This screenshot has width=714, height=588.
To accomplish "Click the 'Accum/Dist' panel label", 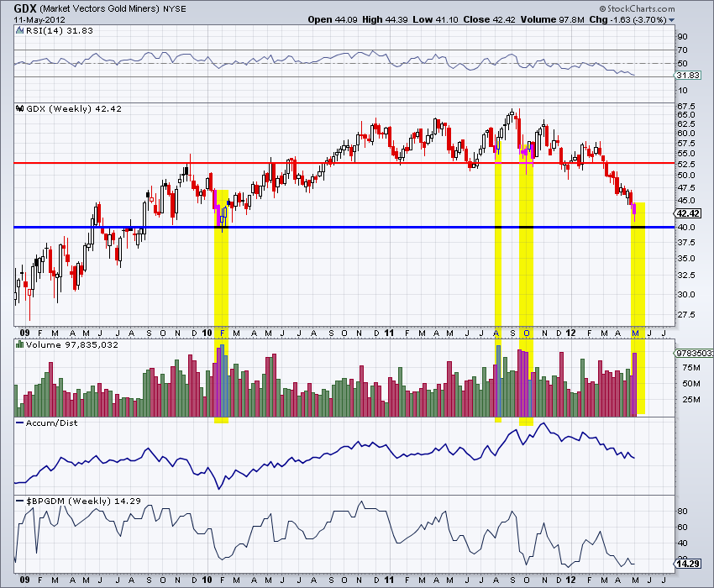I will pyautogui.click(x=51, y=423).
